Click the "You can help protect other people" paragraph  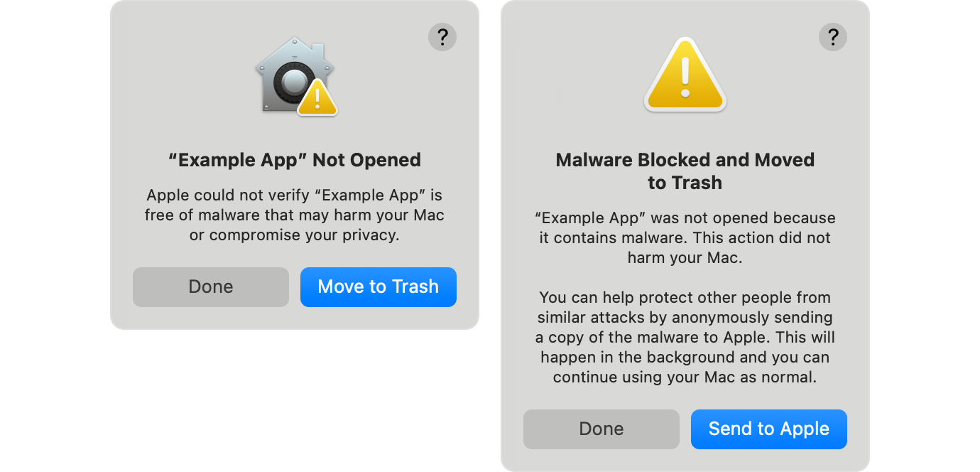point(685,337)
